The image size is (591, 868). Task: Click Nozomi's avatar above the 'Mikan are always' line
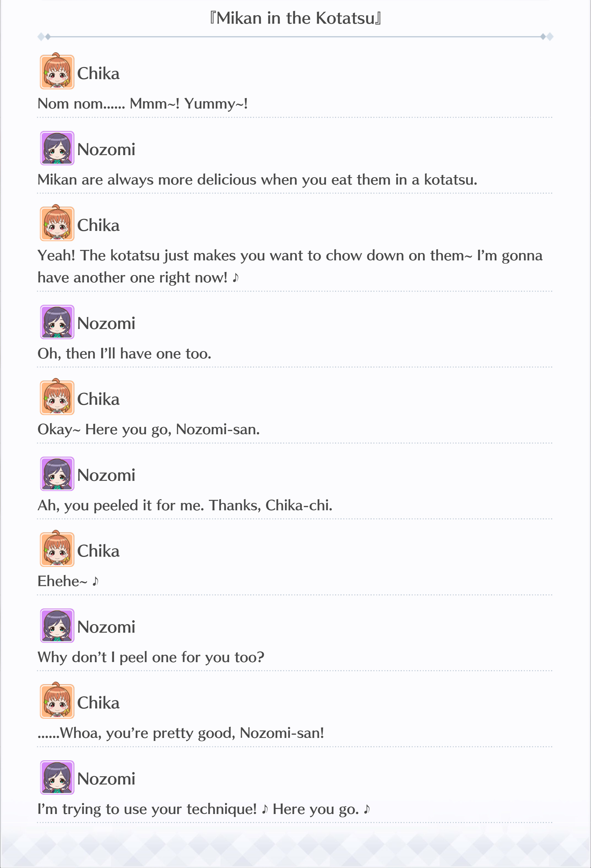57,148
